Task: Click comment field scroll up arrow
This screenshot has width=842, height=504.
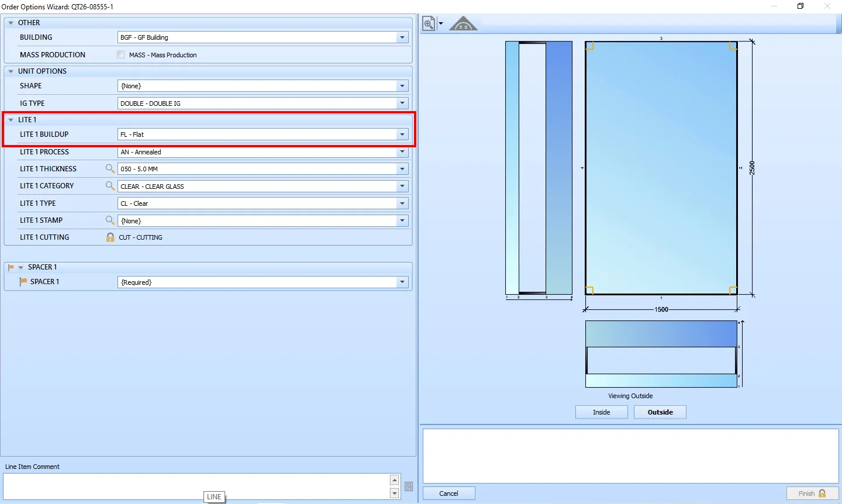Action: point(395,480)
